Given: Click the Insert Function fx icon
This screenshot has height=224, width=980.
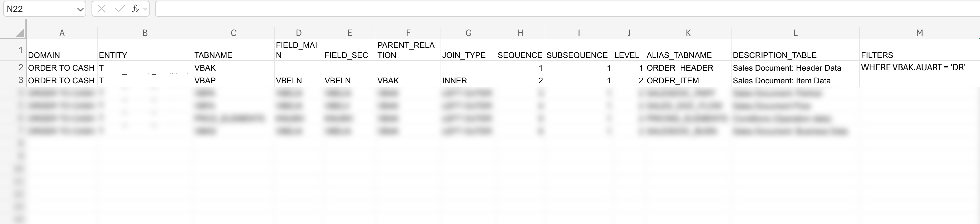Looking at the screenshot, I should (x=135, y=9).
